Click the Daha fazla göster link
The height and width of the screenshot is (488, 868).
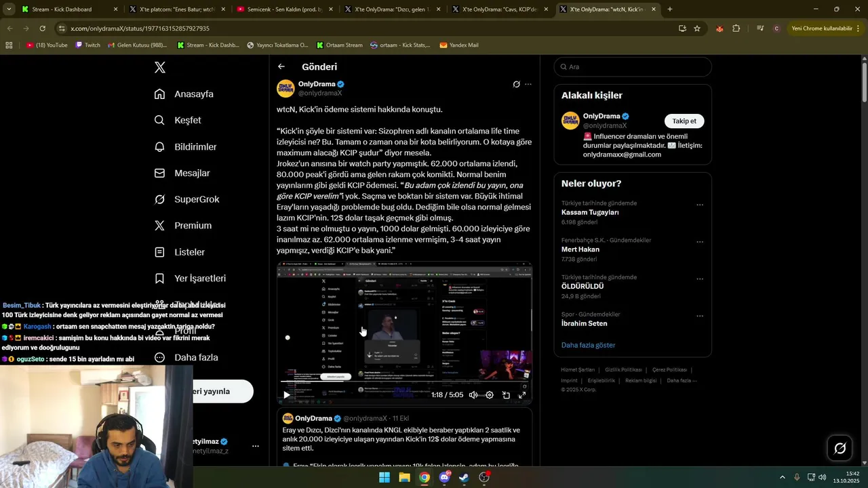588,345
